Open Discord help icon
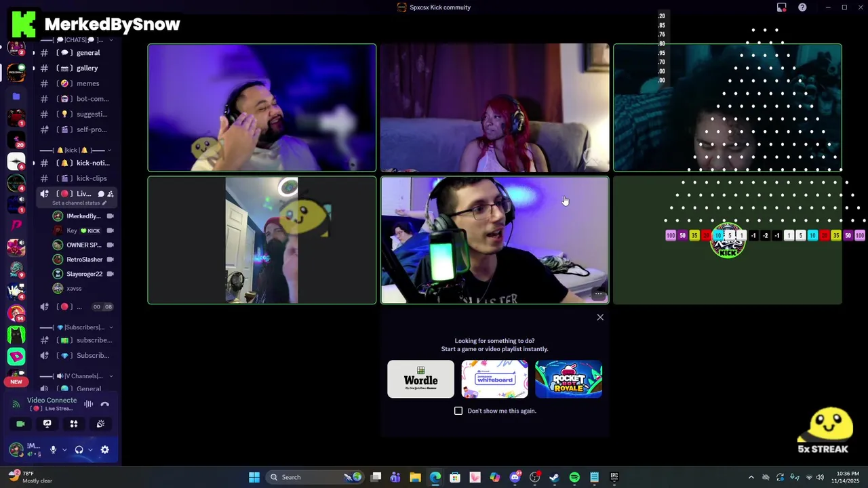Screen dimensions: 868x488 tap(802, 7)
